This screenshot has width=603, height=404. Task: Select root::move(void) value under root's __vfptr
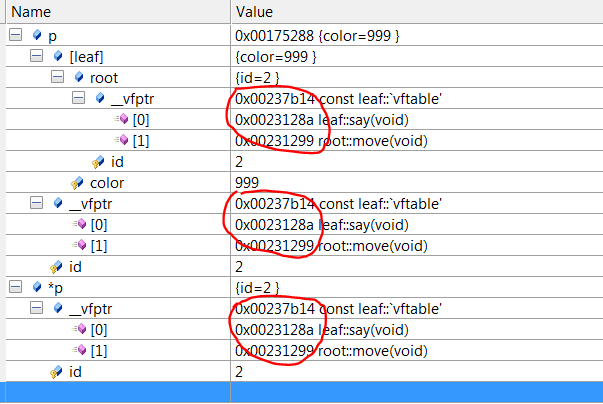tap(331, 141)
